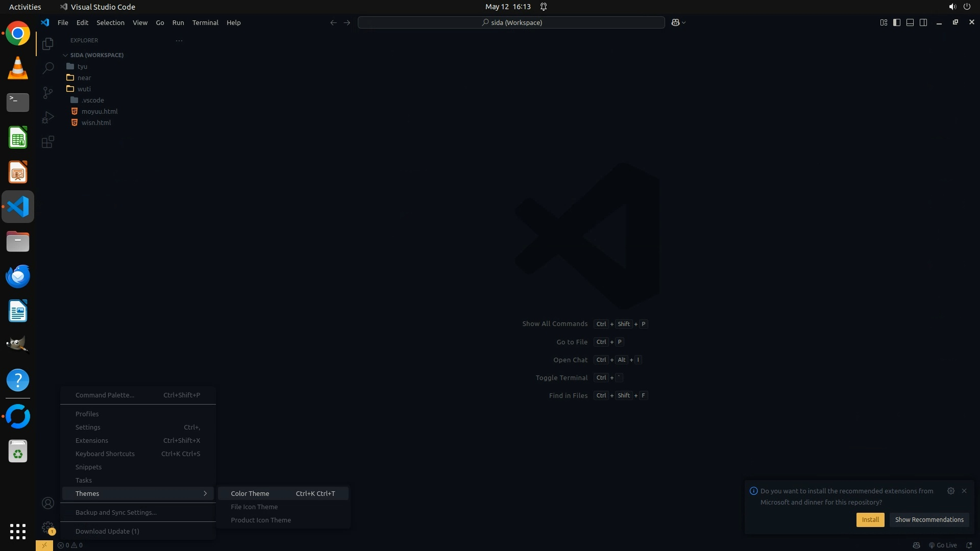Collapse the SIDA (WORKSPACE) section
Image resolution: width=980 pixels, height=551 pixels.
click(97, 55)
